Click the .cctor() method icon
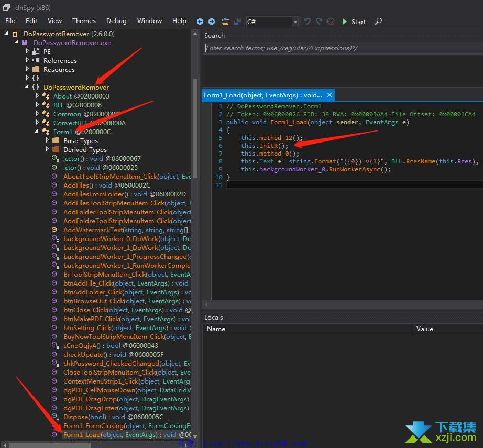This screenshot has height=448, width=483. coord(55,158)
